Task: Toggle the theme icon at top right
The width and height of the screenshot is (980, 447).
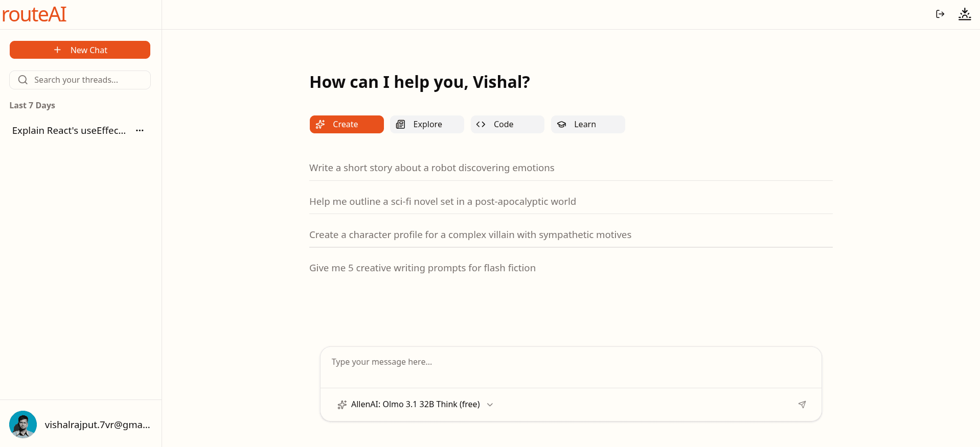Action: click(x=964, y=14)
